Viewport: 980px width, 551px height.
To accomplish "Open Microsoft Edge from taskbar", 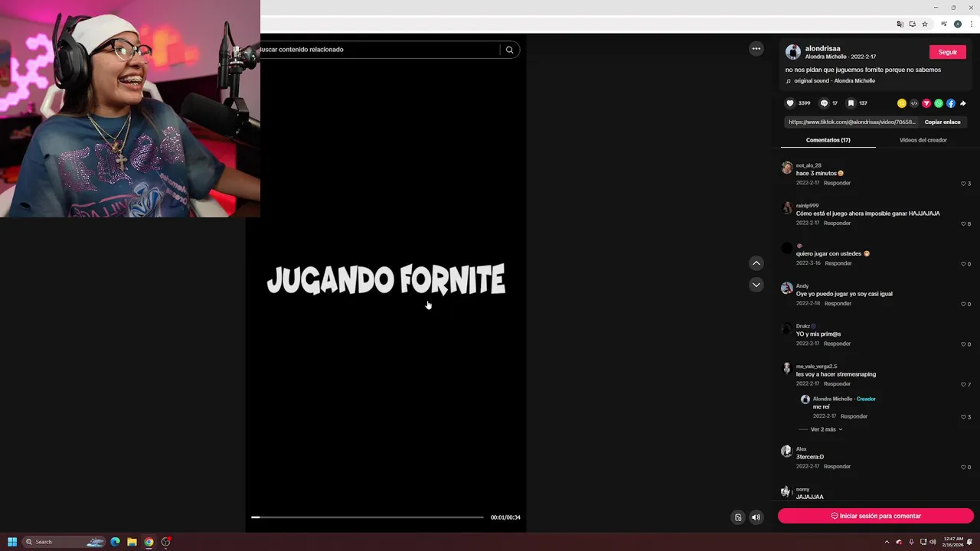I will coord(115,542).
